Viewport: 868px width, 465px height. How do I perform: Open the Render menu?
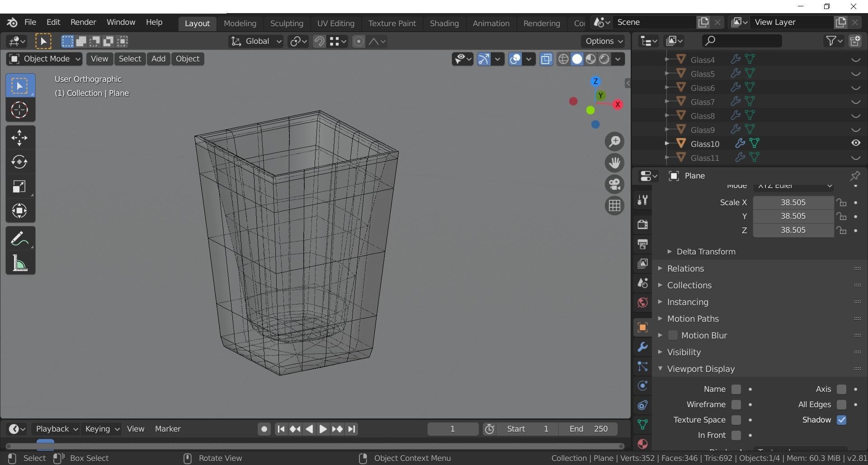83,22
